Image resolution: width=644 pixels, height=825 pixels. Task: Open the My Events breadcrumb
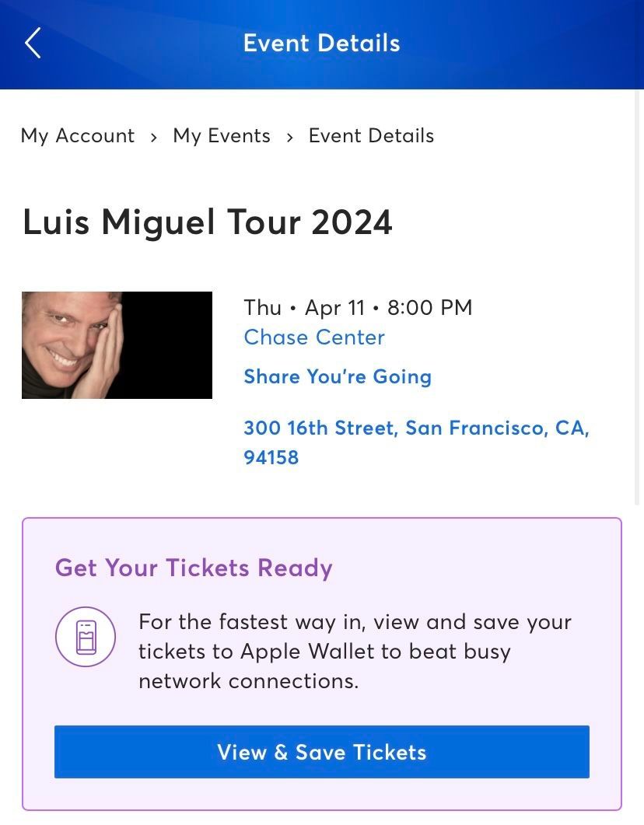pyautogui.click(x=222, y=136)
